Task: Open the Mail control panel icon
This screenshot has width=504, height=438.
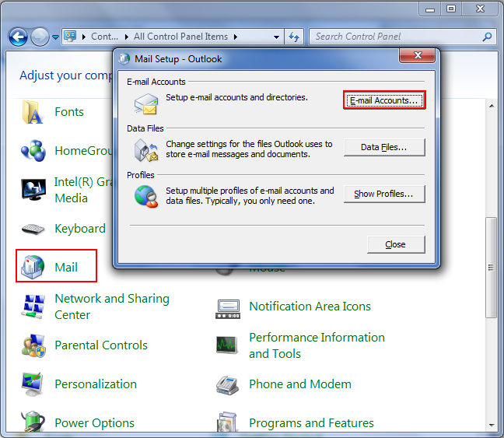Action: [33, 267]
